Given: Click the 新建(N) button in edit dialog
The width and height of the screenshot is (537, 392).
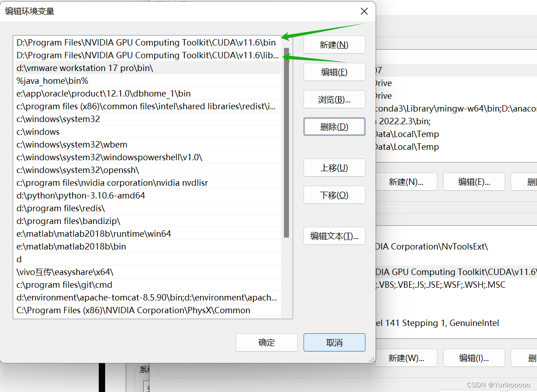Looking at the screenshot, I should [x=334, y=45].
